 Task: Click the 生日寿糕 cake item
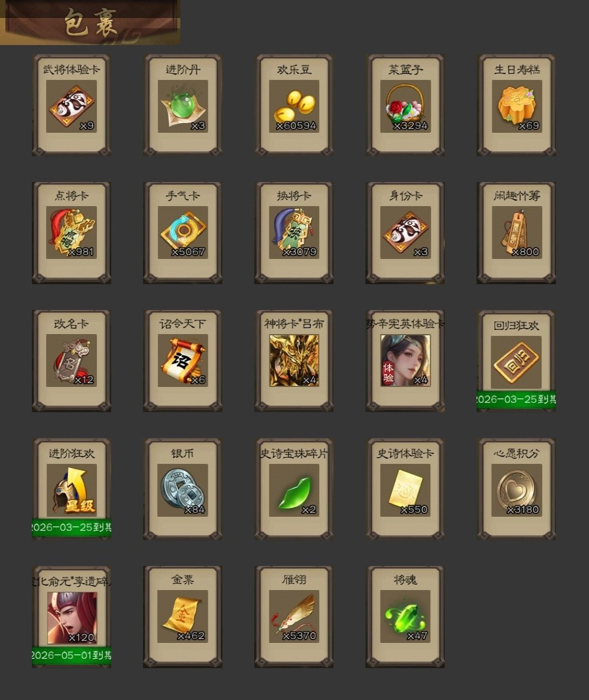(517, 105)
